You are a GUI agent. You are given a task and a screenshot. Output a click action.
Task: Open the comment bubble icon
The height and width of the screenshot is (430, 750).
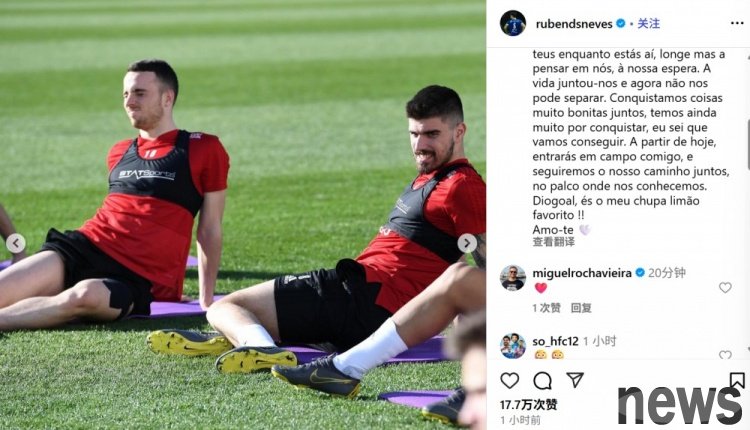tap(542, 381)
